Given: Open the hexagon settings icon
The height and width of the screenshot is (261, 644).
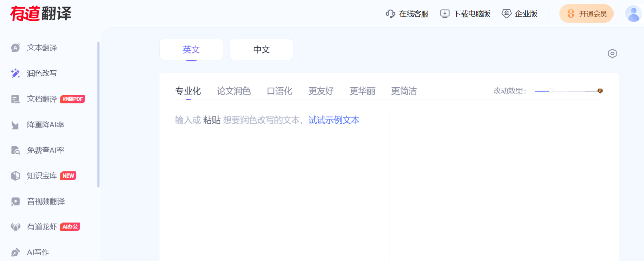Looking at the screenshot, I should 612,53.
